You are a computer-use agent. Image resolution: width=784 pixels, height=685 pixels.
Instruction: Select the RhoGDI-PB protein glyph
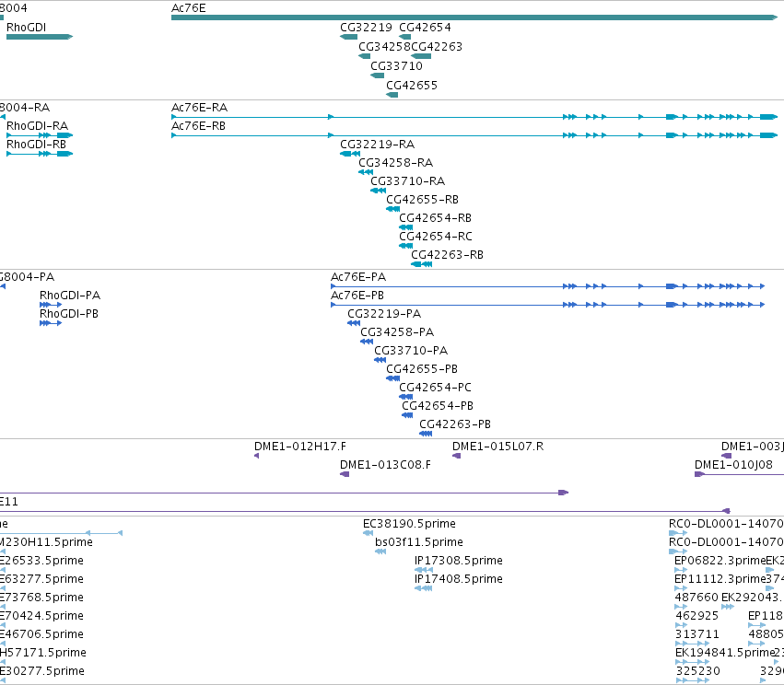[51, 323]
